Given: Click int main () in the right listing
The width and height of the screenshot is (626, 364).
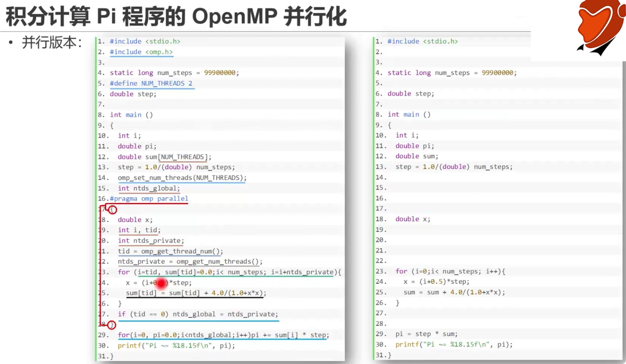Looking at the screenshot, I should click(x=409, y=114).
